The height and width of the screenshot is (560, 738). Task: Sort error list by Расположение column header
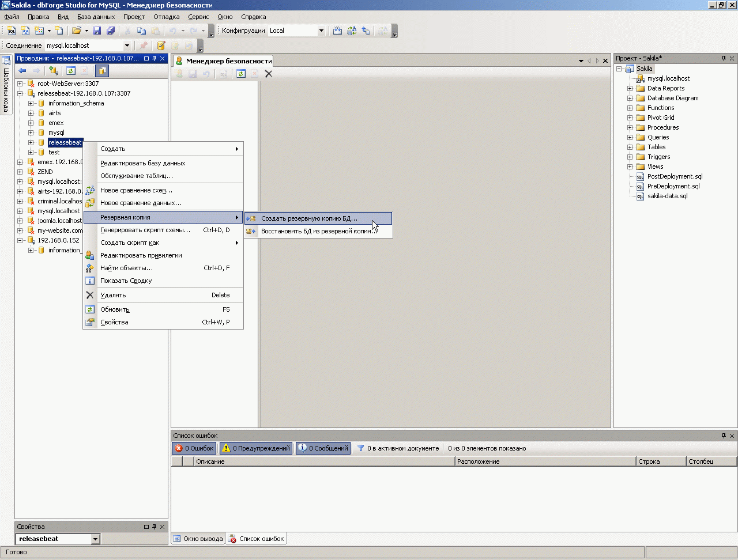click(x=545, y=461)
